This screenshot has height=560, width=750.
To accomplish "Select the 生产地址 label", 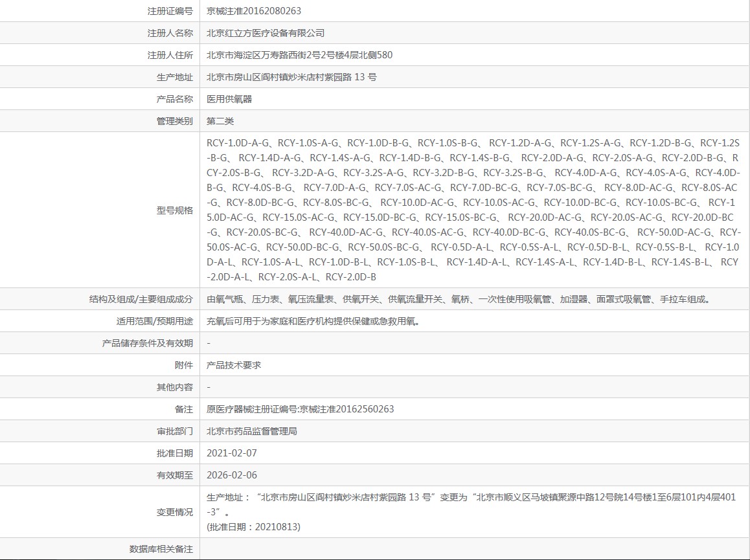I will point(175,77).
